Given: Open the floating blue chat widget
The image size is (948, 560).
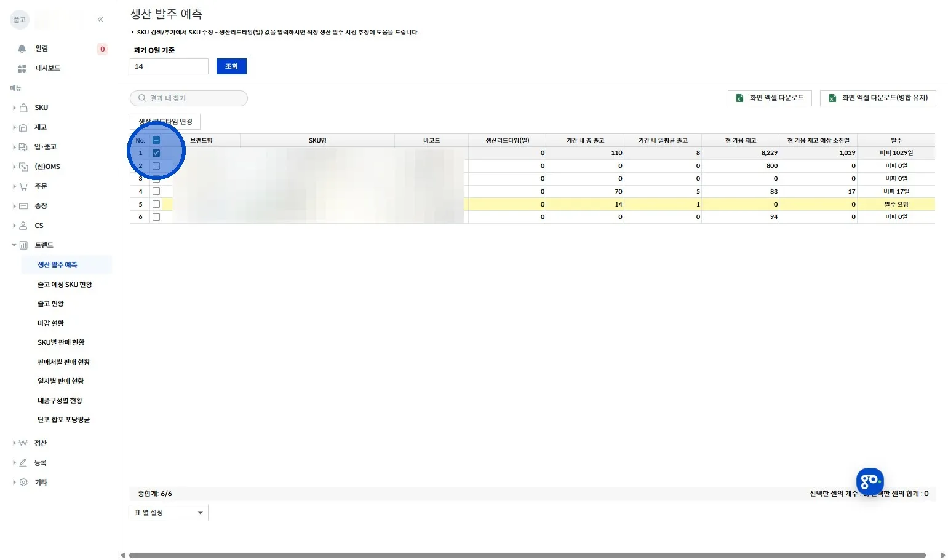Looking at the screenshot, I should tap(870, 481).
